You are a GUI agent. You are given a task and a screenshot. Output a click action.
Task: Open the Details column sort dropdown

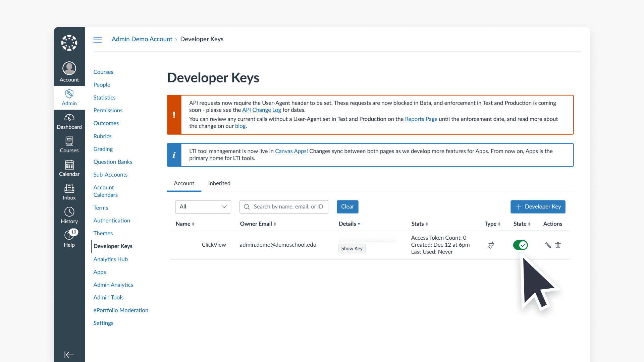pyautogui.click(x=349, y=224)
